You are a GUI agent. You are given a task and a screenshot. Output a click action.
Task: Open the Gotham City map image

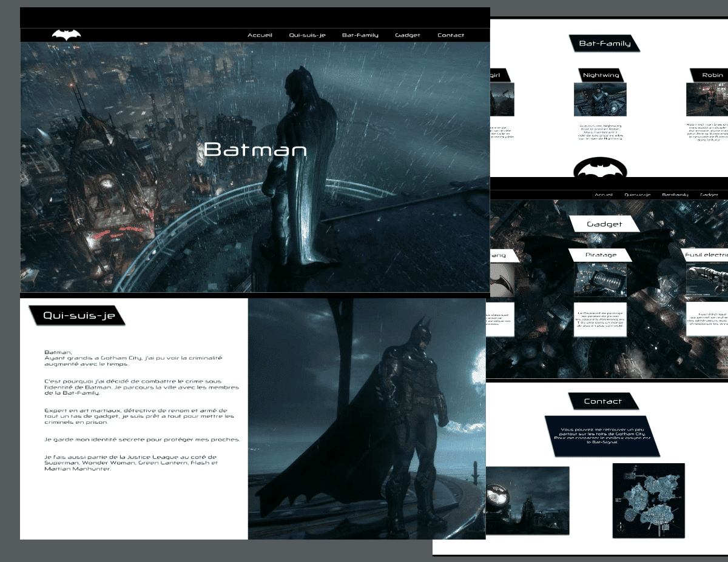point(649,500)
